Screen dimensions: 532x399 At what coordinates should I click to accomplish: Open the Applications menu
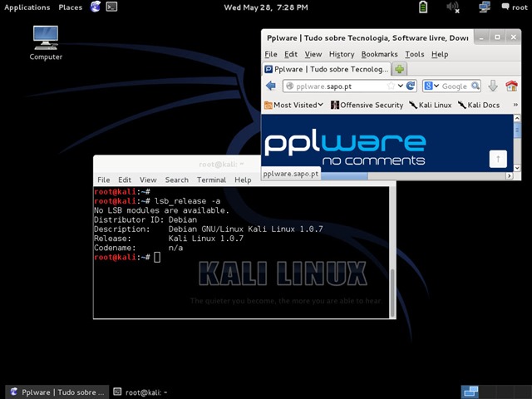27,7
